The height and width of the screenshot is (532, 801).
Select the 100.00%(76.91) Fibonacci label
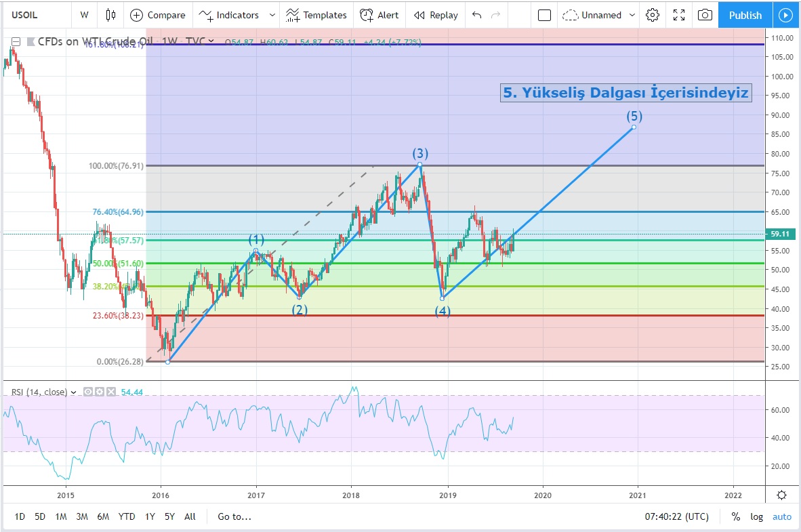(116, 165)
